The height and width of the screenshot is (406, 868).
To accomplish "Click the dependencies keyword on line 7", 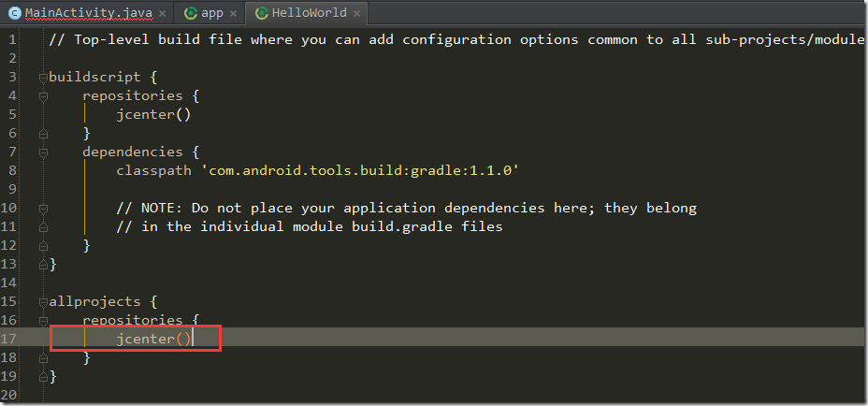I will (x=132, y=152).
